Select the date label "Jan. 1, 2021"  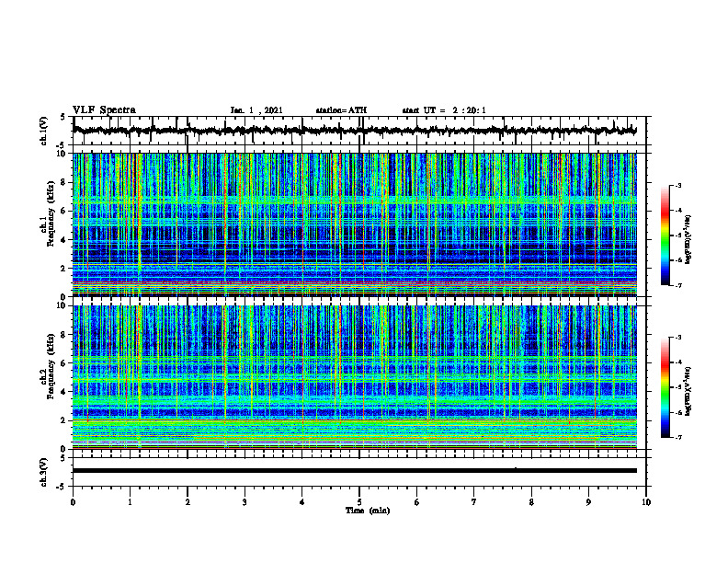[256, 110]
